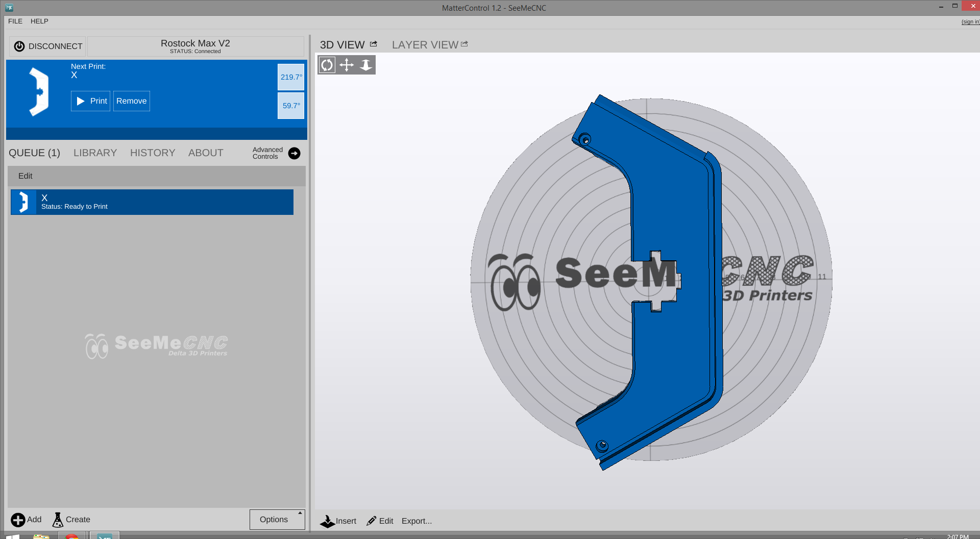The height and width of the screenshot is (539, 980).
Task: Open the FILE menu
Action: pyautogui.click(x=15, y=21)
